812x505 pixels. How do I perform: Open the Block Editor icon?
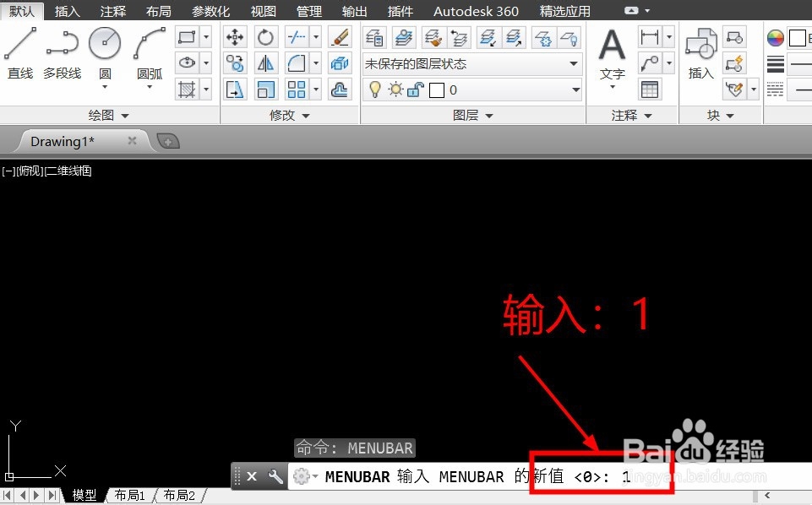[734, 63]
